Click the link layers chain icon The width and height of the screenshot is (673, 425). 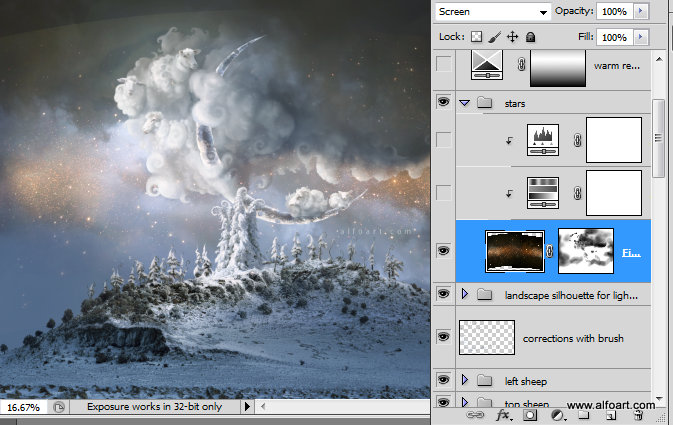tap(477, 415)
